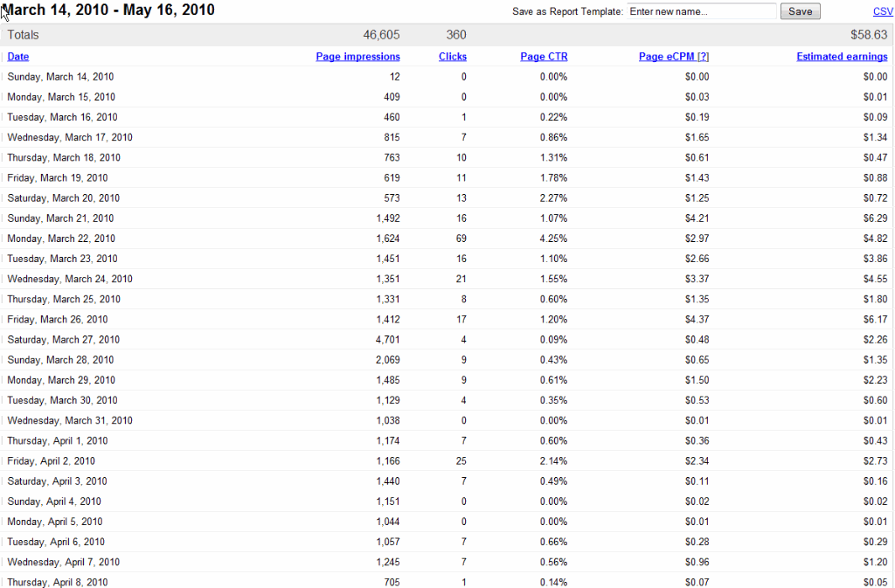Sort by Clicks column header

(452, 57)
